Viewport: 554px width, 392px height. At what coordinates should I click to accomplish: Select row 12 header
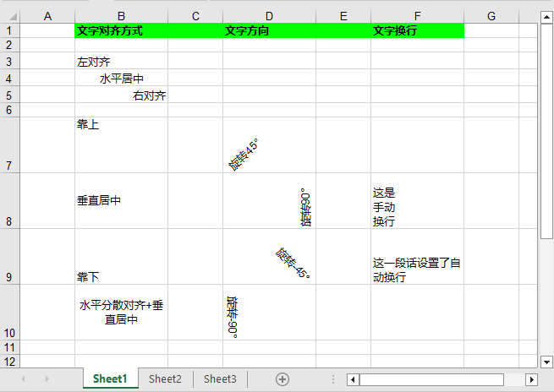pos(9,362)
